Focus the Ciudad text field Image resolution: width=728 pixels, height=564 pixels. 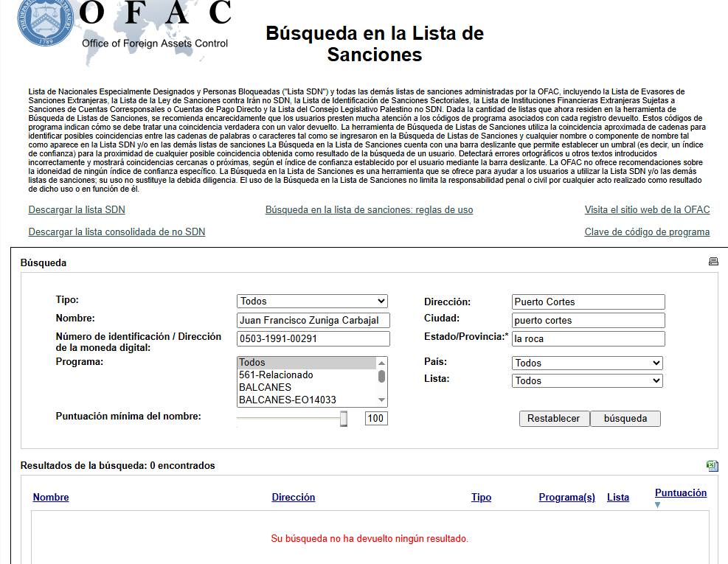coord(588,320)
